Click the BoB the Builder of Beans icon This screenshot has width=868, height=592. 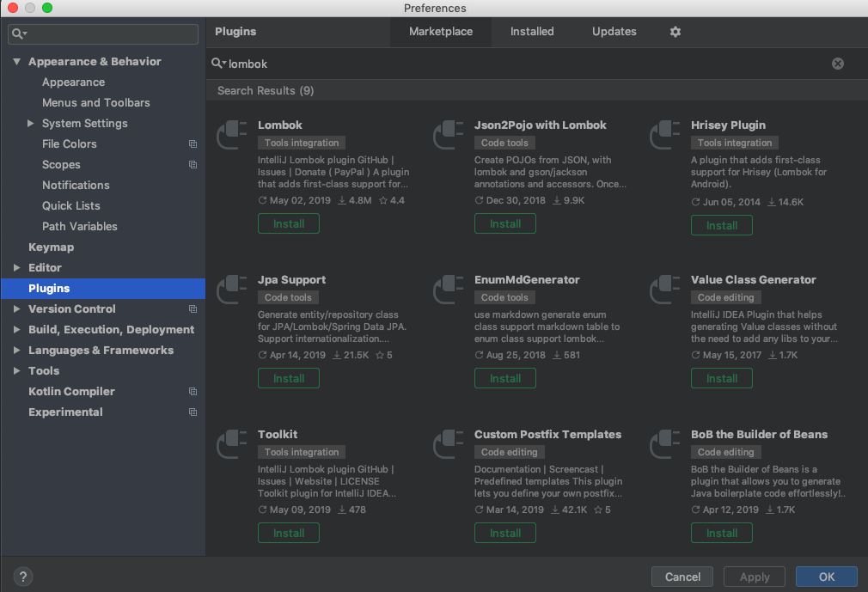click(665, 444)
